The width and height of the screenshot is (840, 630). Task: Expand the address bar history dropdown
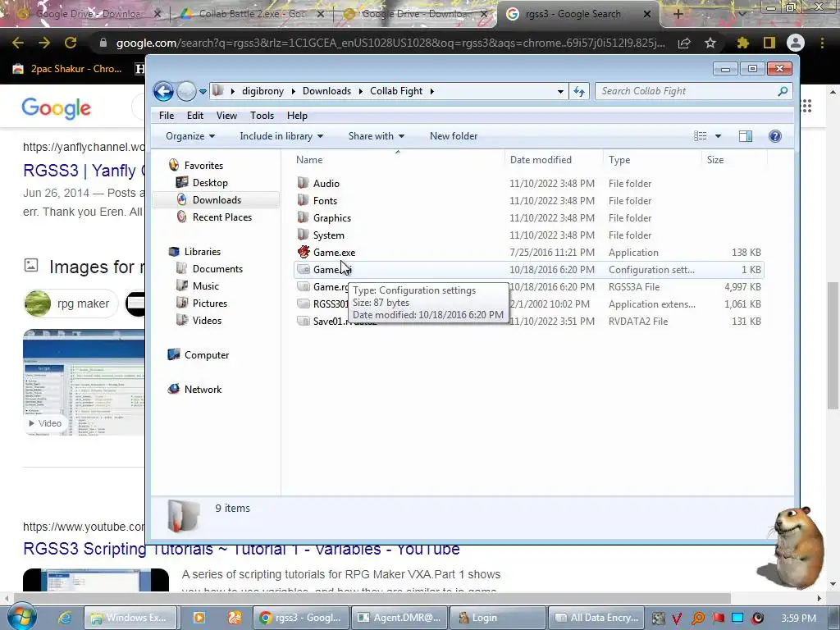click(560, 92)
